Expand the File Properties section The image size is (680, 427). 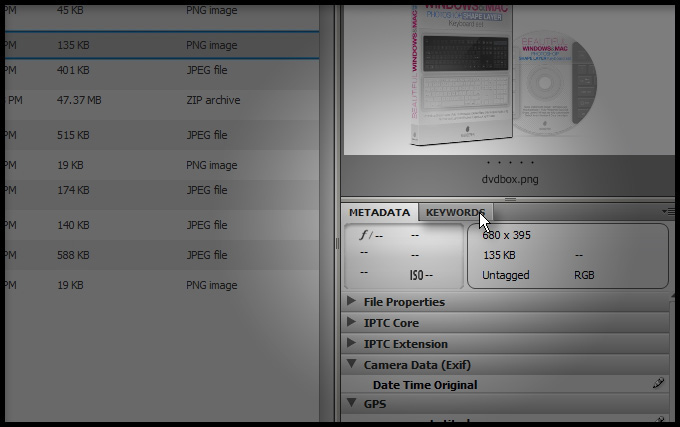click(351, 302)
